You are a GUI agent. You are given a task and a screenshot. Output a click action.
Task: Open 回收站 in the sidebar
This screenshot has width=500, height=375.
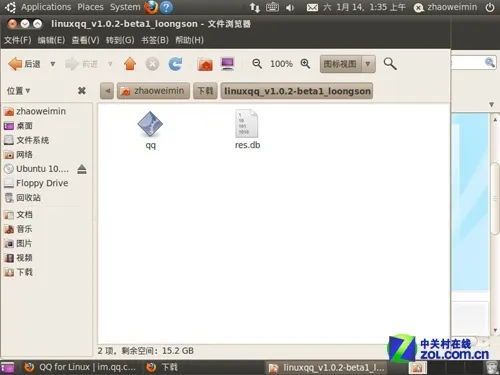(22, 198)
